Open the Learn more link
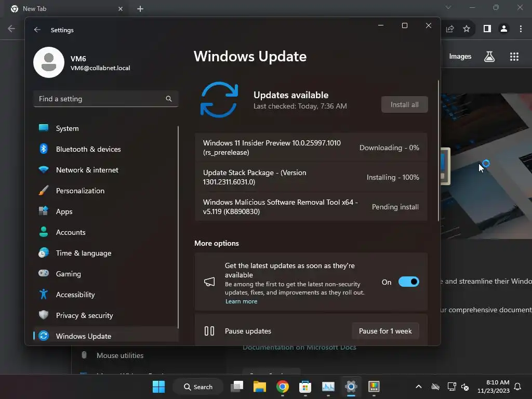The width and height of the screenshot is (532, 399). point(241,301)
